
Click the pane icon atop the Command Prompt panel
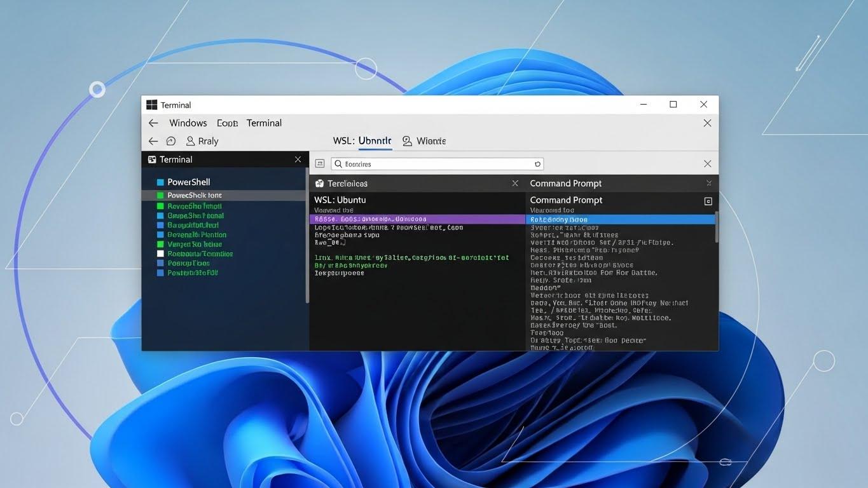click(708, 201)
